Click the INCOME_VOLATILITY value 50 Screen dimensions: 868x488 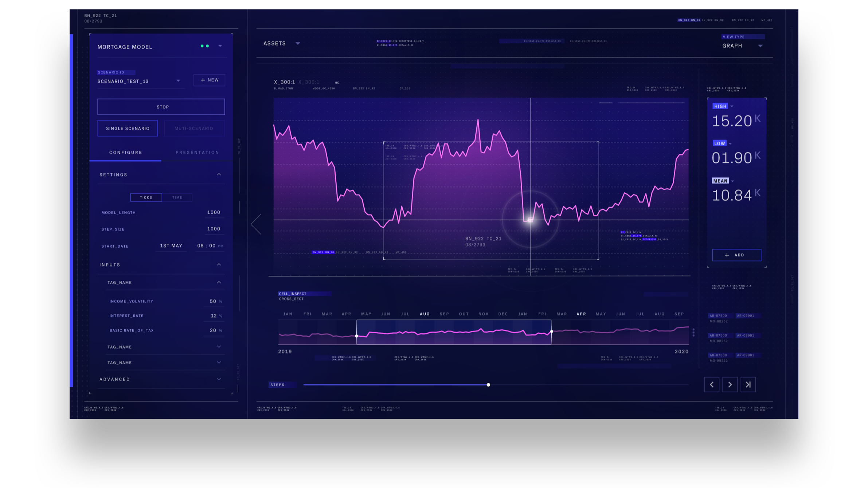[213, 301]
